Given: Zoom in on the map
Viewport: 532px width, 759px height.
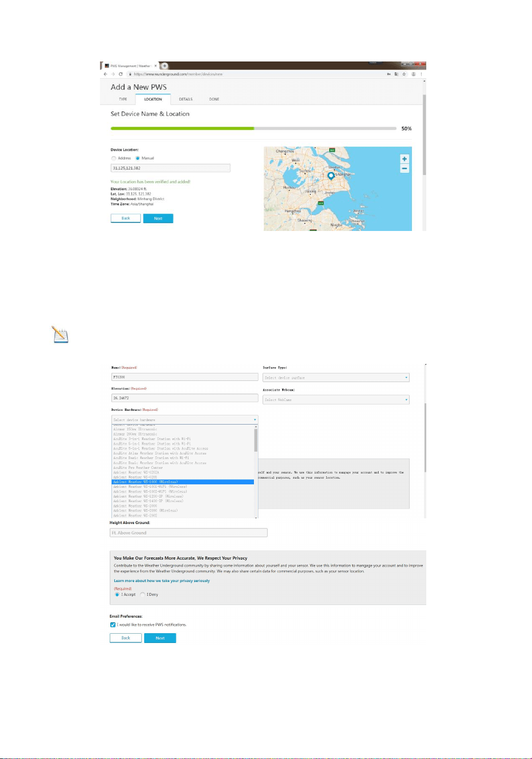Looking at the screenshot, I should [x=404, y=159].
